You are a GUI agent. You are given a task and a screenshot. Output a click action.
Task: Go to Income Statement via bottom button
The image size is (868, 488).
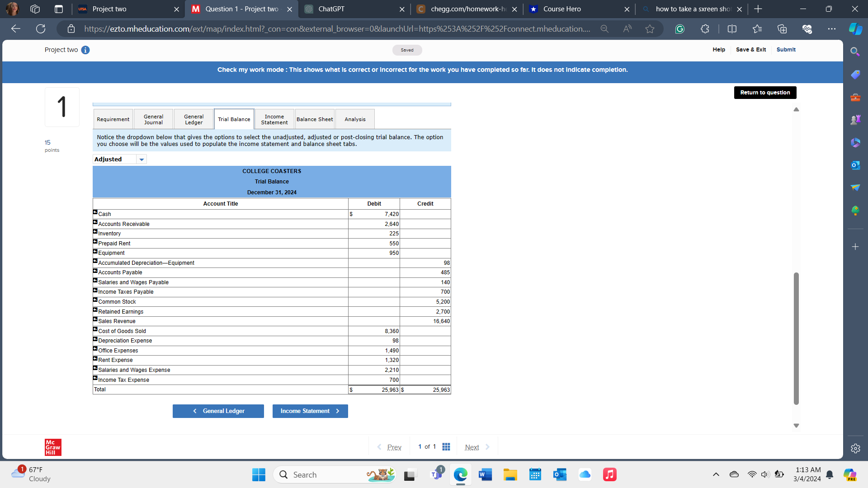pos(310,411)
